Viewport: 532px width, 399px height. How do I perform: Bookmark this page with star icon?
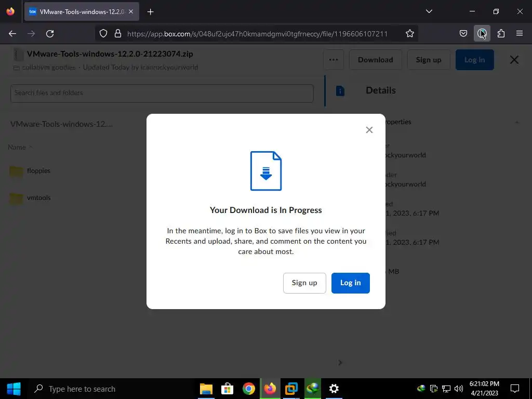click(409, 34)
